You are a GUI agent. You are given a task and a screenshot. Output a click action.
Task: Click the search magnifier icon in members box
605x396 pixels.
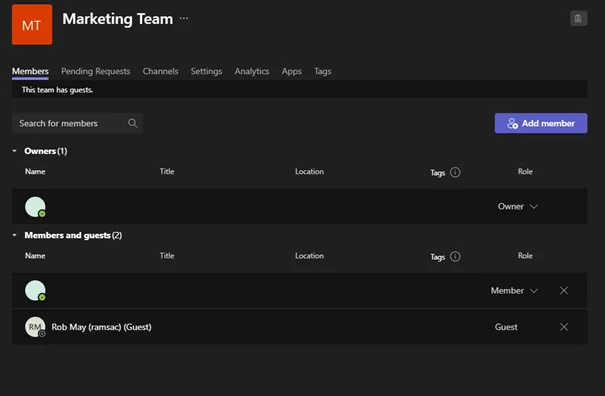click(132, 123)
